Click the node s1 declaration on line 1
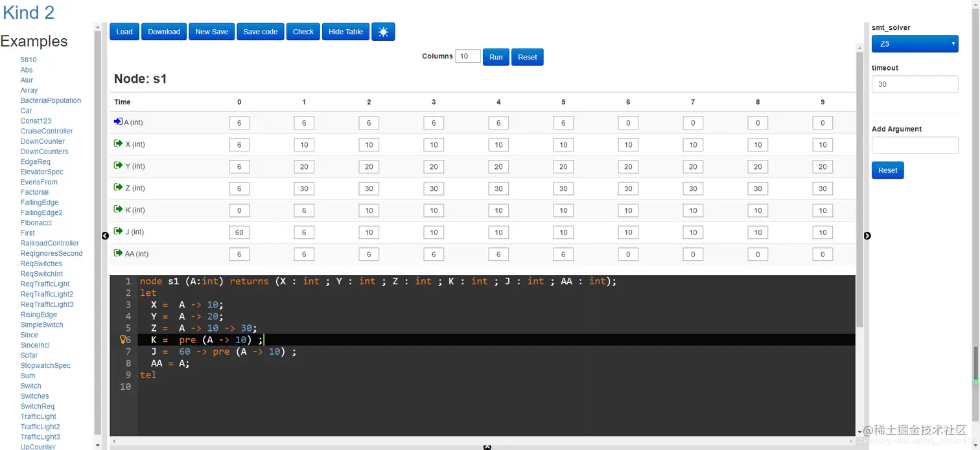The image size is (980, 450). tap(378, 281)
